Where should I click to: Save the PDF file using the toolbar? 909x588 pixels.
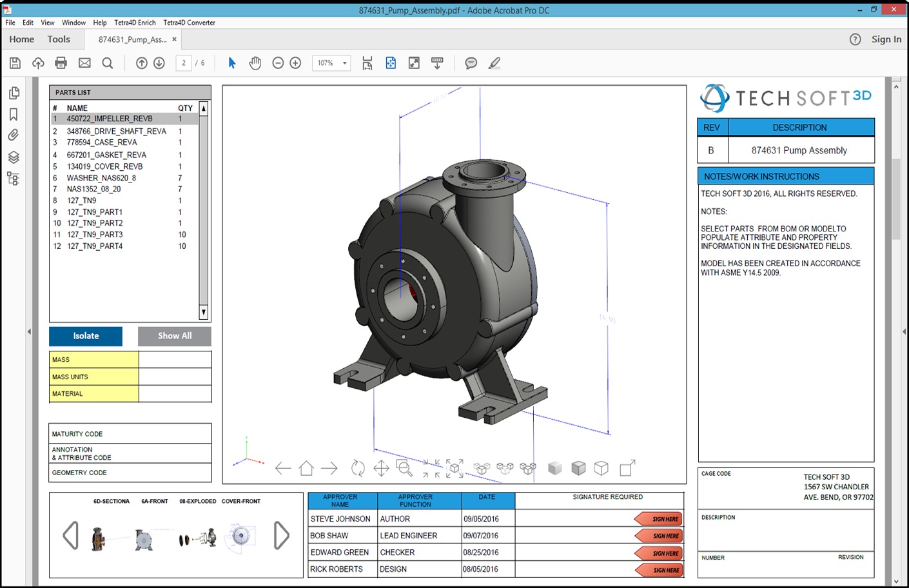pos(15,63)
